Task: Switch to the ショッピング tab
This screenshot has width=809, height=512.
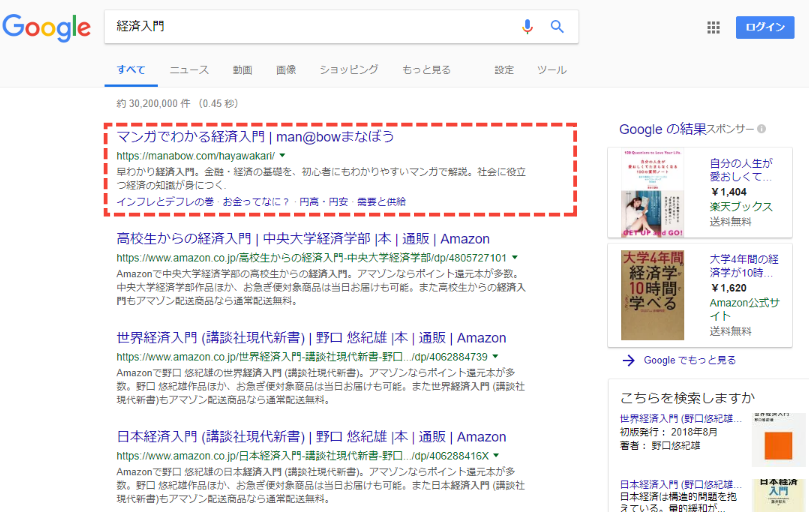Action: coord(349,70)
